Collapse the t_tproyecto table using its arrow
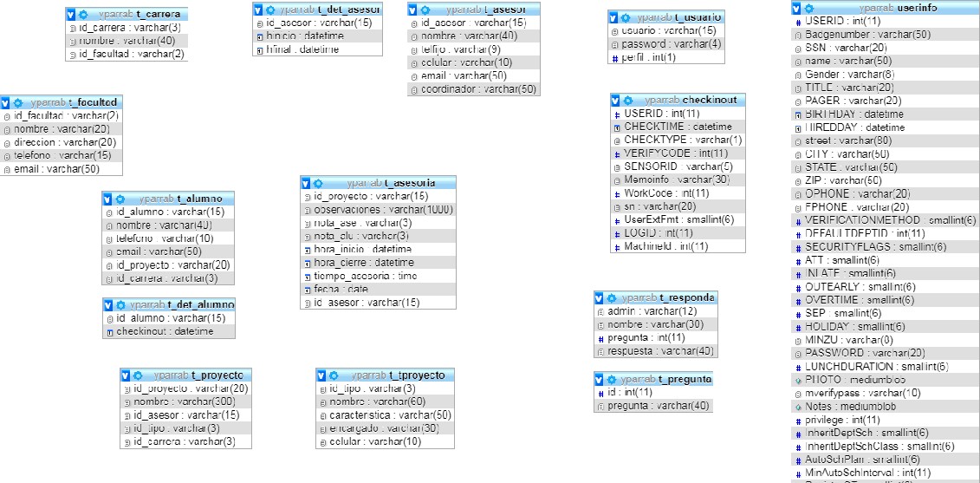Screen dimensions: 980x483 [322, 375]
